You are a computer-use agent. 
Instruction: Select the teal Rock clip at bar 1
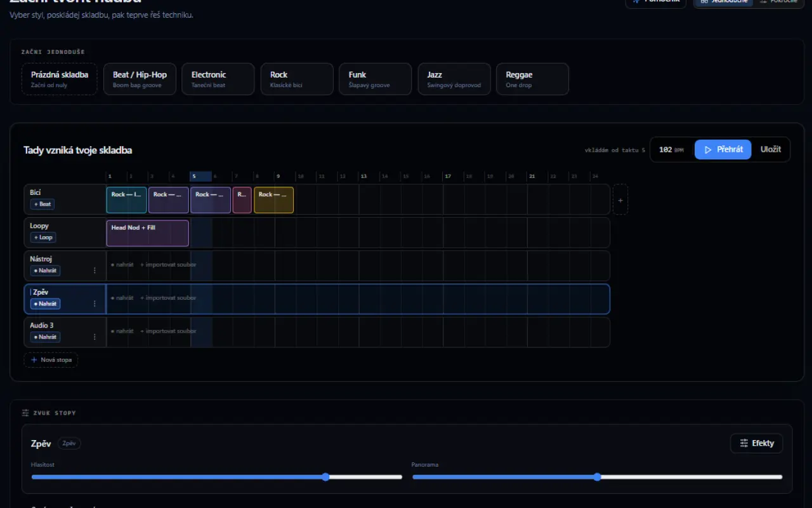pyautogui.click(x=127, y=200)
